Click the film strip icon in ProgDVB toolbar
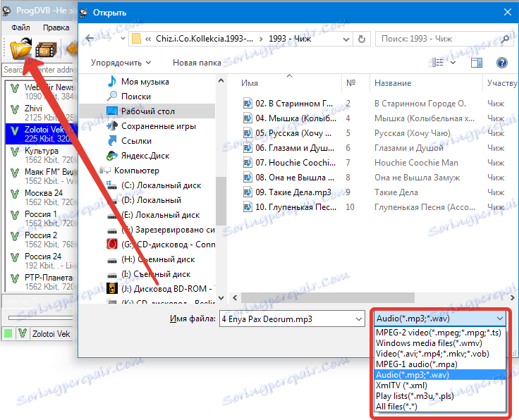This screenshot has height=420, width=519. (x=47, y=50)
